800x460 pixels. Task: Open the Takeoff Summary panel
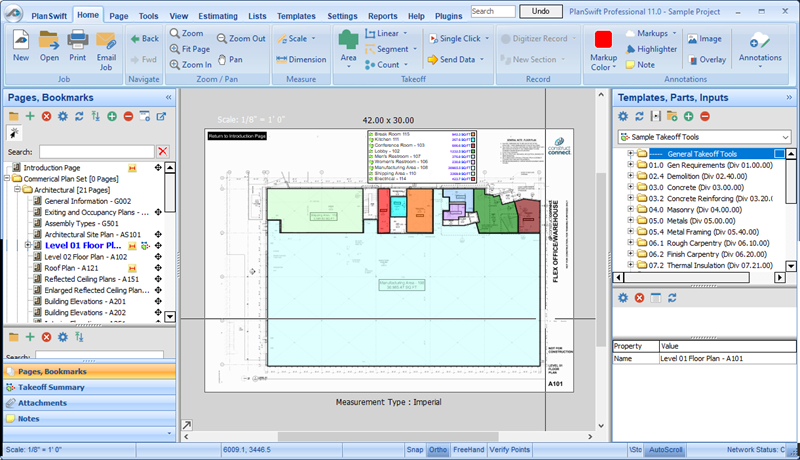point(50,387)
